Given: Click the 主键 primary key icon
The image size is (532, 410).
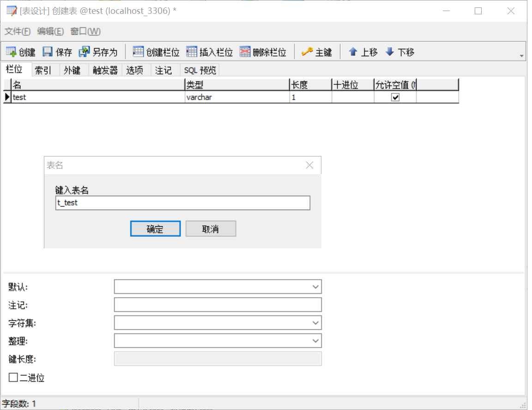Looking at the screenshot, I should [307, 52].
